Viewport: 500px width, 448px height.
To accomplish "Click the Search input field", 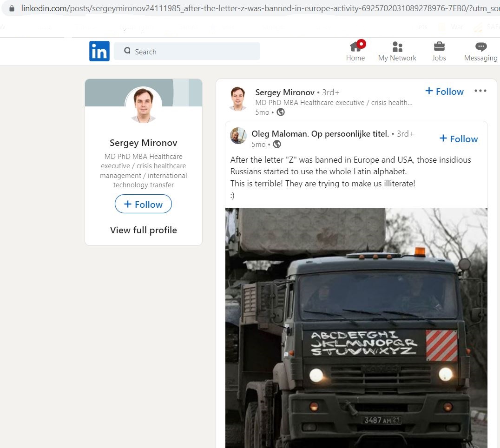I will click(x=187, y=51).
